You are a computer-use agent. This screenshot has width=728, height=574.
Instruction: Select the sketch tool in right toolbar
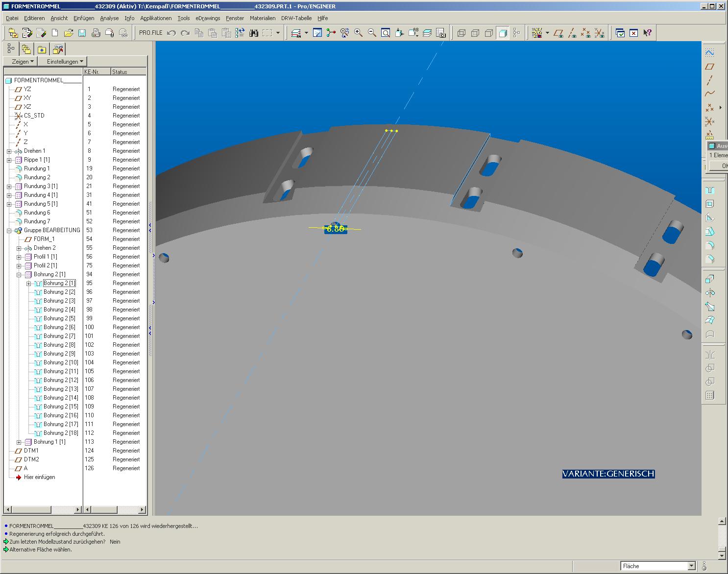pyautogui.click(x=709, y=52)
